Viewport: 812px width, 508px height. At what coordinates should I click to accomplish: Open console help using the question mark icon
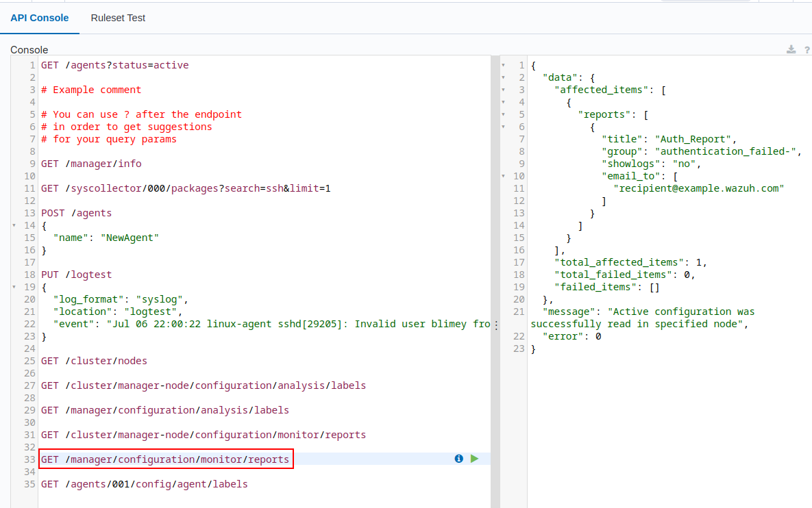[x=807, y=49]
